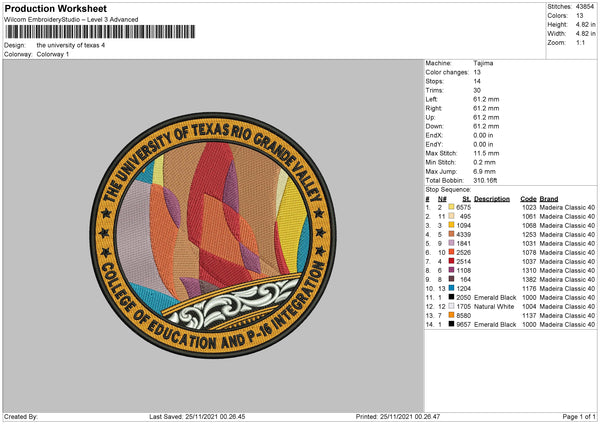
Task: Click the embroidered university seal design preview
Action: tap(213, 235)
